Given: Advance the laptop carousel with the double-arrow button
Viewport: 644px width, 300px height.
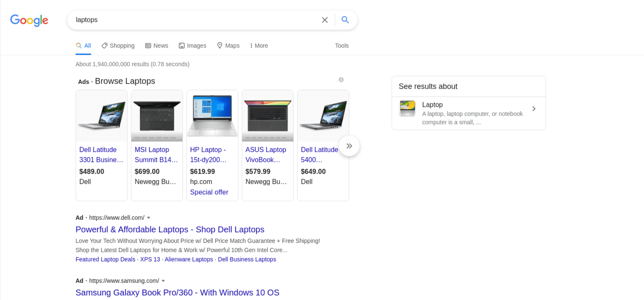Looking at the screenshot, I should tap(349, 146).
